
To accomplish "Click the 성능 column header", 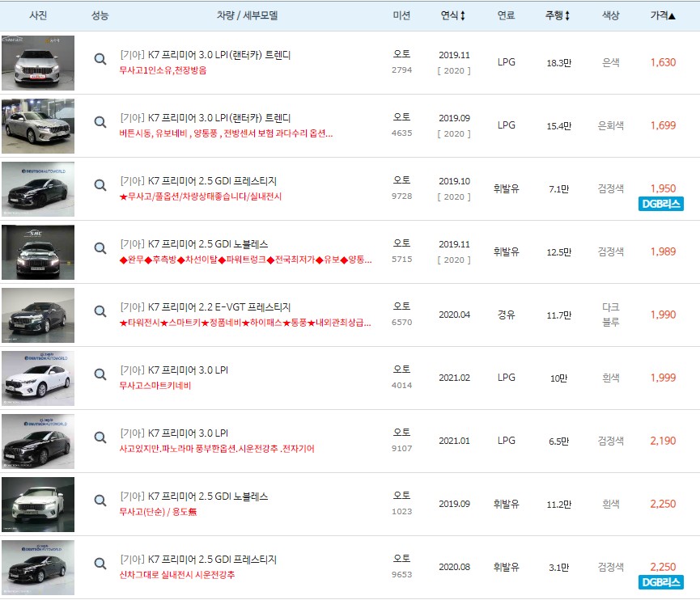I will coord(100,15).
